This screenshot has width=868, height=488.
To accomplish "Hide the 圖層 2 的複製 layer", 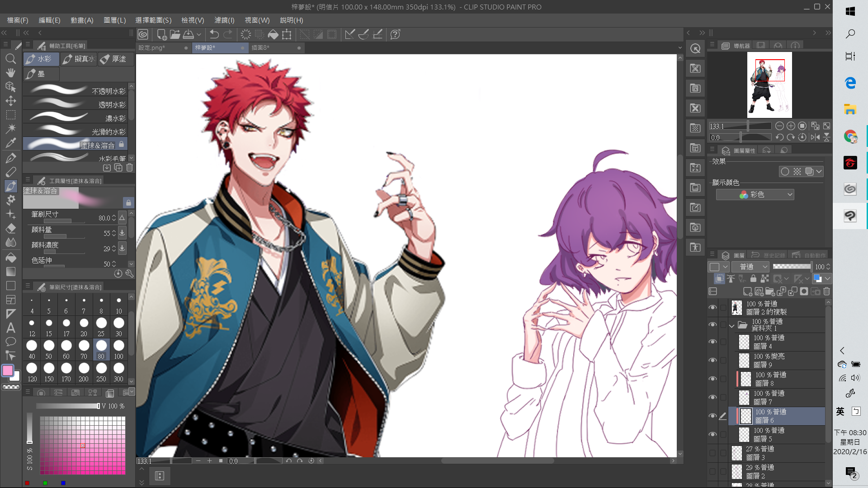I will click(712, 307).
